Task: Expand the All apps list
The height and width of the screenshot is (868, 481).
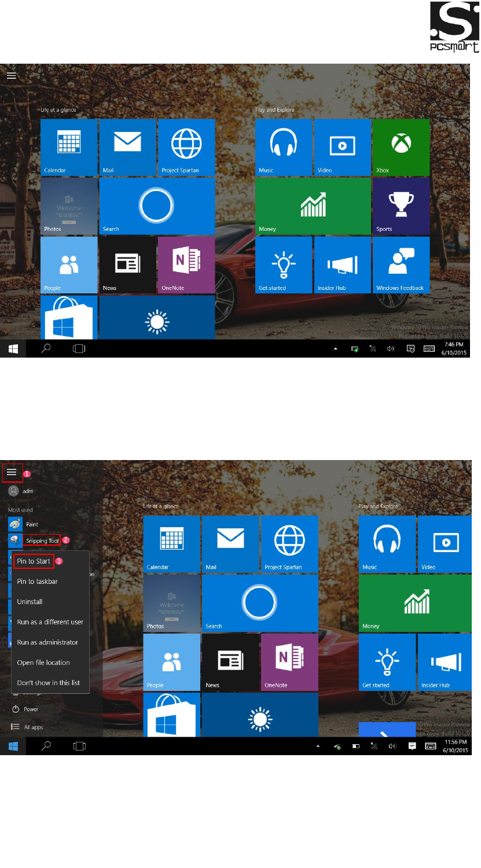Action: tap(27, 727)
